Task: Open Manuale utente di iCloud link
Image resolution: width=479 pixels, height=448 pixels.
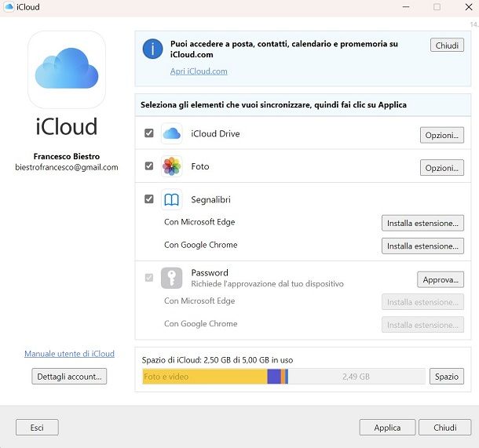Action: 69,354
